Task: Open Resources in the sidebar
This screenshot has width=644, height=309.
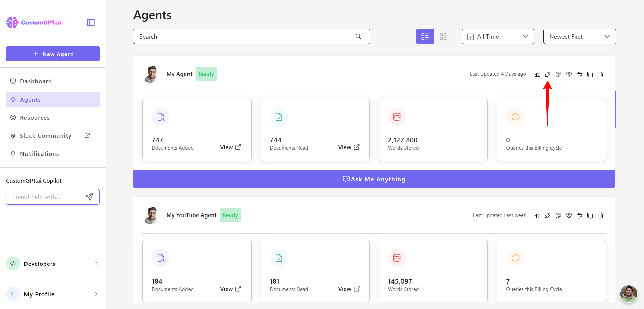Action: pos(53,118)
